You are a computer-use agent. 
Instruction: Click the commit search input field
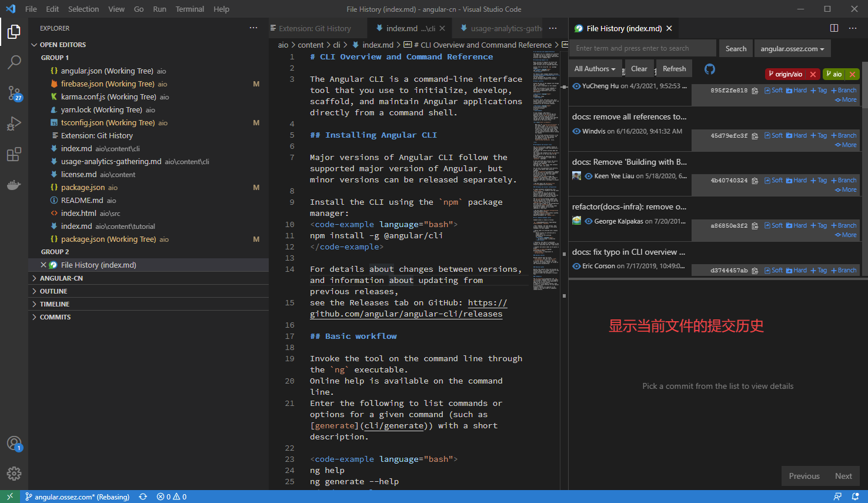[x=642, y=48]
